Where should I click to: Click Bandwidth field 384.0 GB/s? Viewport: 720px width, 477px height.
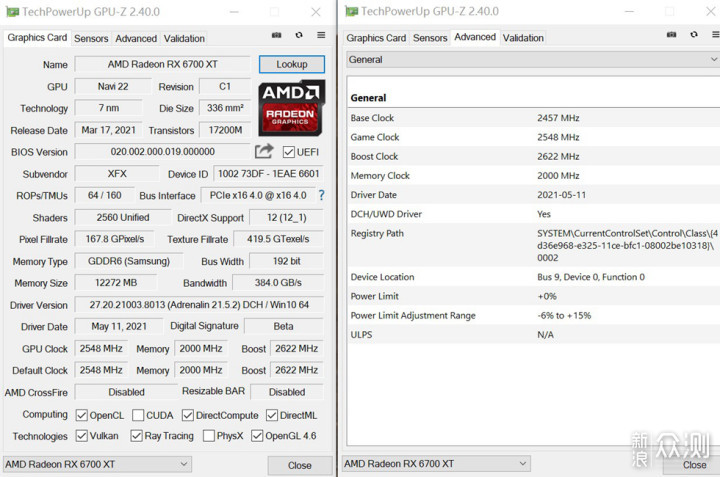(278, 282)
